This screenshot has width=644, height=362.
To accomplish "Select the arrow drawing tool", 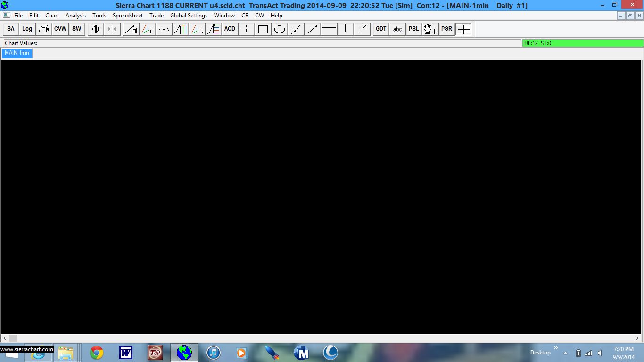I will (362, 29).
